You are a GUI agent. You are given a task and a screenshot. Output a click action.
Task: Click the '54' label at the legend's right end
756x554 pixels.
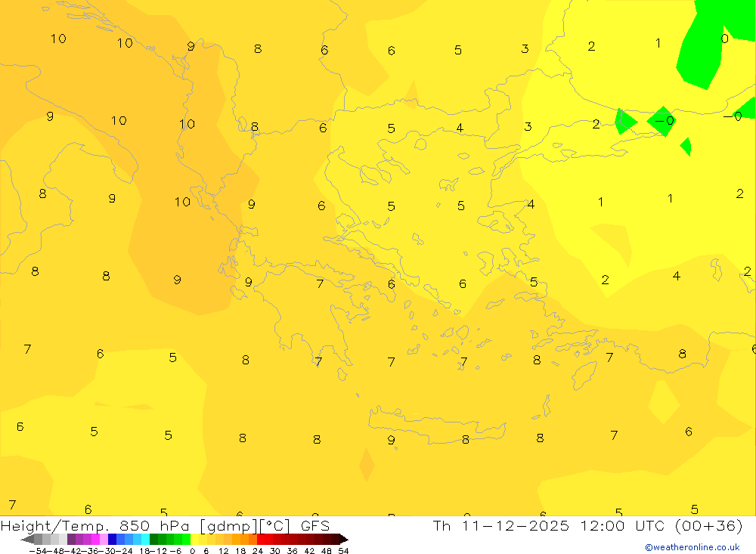[x=344, y=551]
